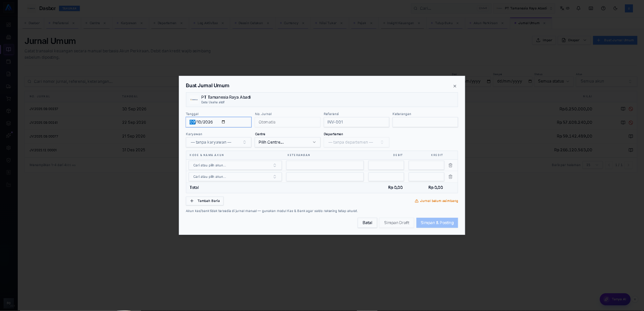This screenshot has width=644, height=311.
Task: Click Simpan Draft button
Action: click(x=396, y=223)
